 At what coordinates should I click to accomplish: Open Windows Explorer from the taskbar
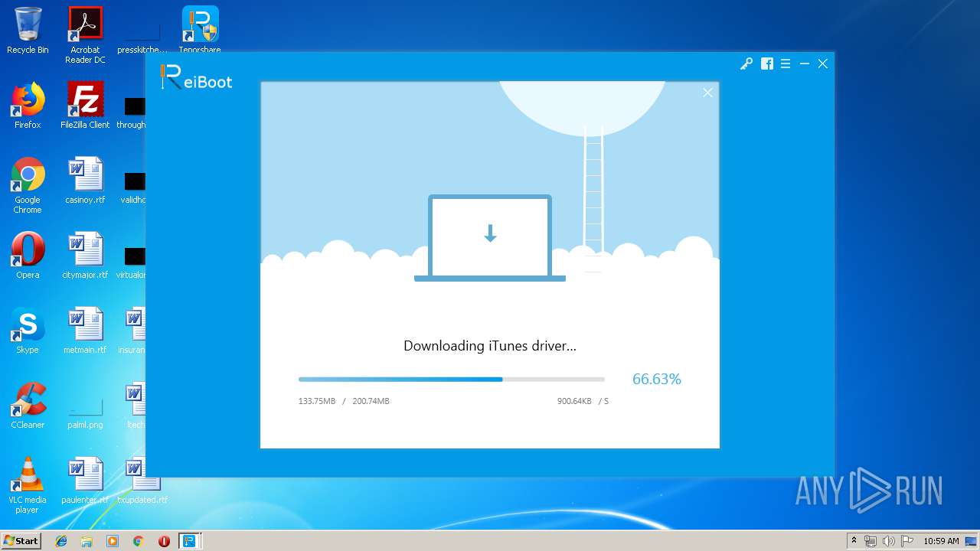tap(87, 541)
